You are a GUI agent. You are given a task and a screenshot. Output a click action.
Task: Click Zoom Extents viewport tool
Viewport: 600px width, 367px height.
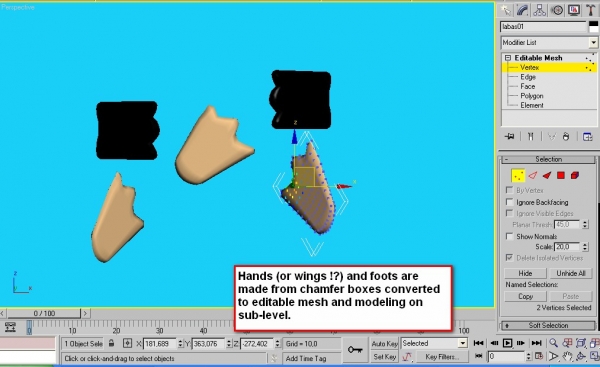pyautogui.click(x=581, y=343)
